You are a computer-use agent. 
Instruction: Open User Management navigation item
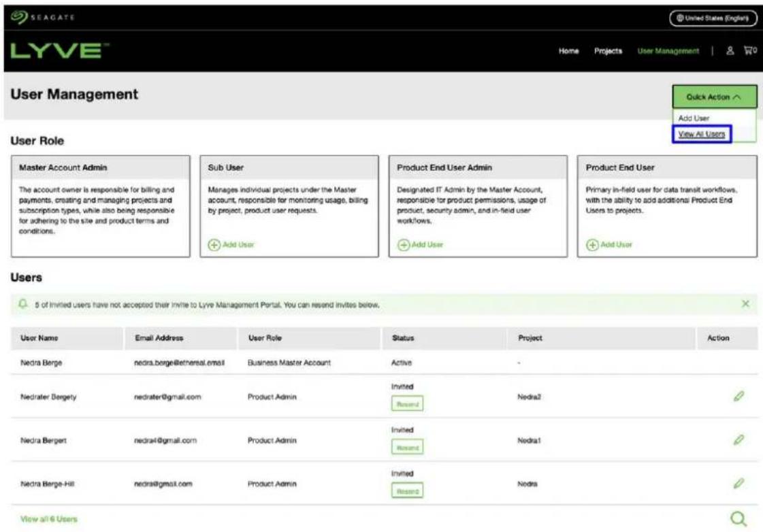668,50
